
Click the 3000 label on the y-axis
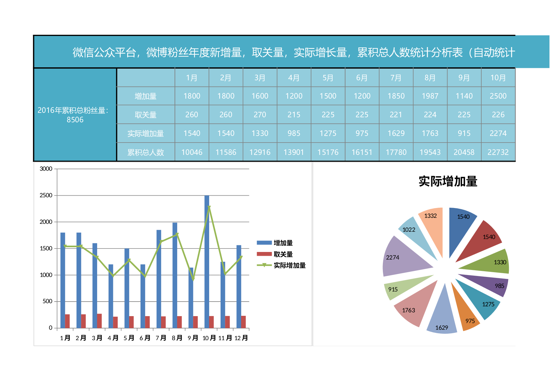point(46,169)
